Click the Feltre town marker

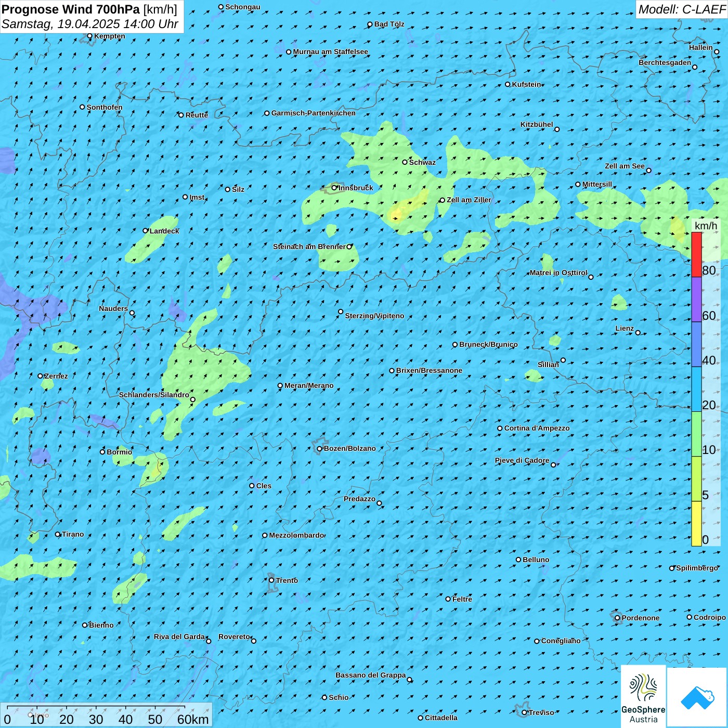(448, 599)
